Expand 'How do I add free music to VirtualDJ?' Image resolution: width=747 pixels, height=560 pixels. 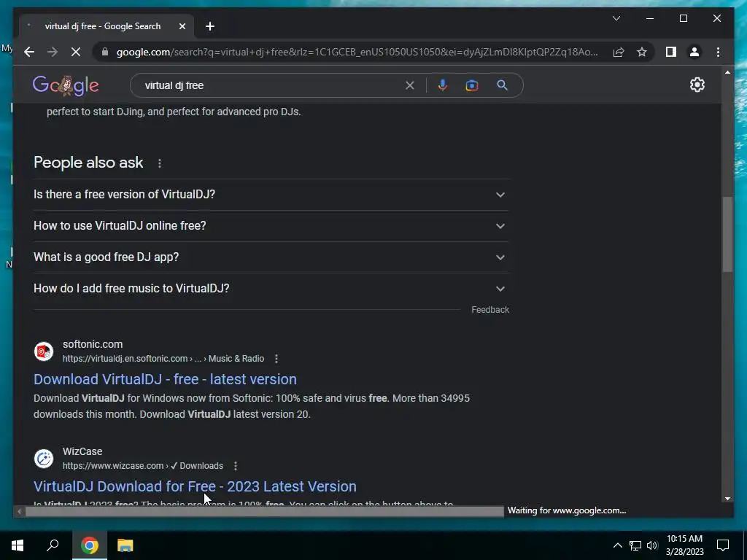pyautogui.click(x=271, y=289)
